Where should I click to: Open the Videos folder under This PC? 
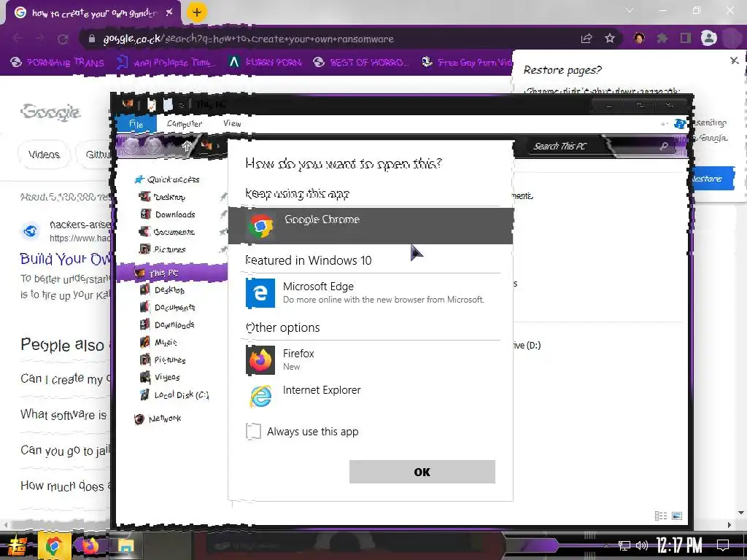160,377
